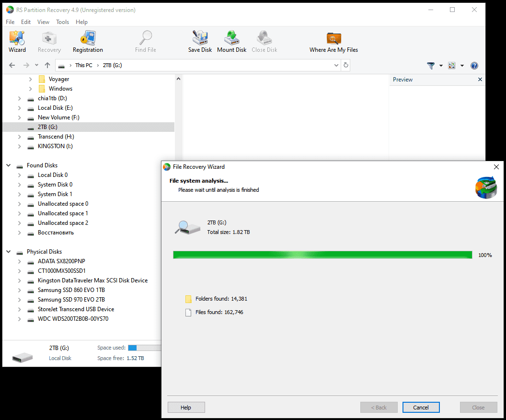Click the wizard's scanning drive icon
506x420 pixels.
click(187, 227)
